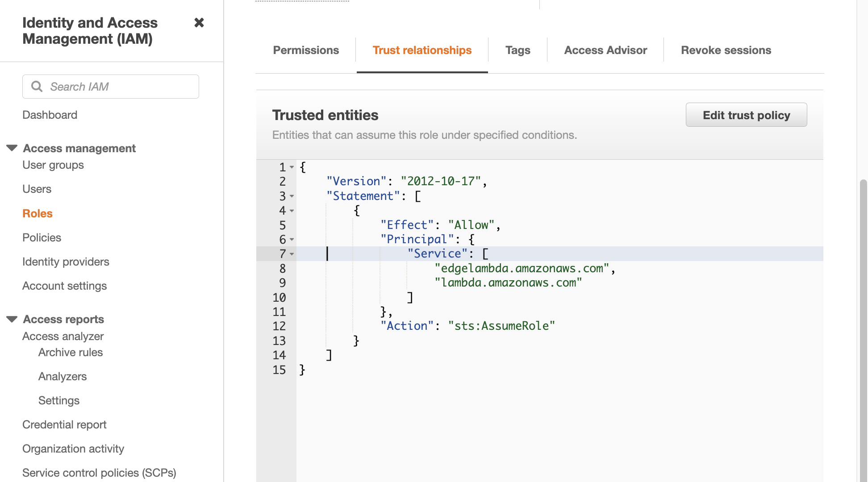Fold the Service array at line 7
The image size is (868, 482).
(292, 254)
